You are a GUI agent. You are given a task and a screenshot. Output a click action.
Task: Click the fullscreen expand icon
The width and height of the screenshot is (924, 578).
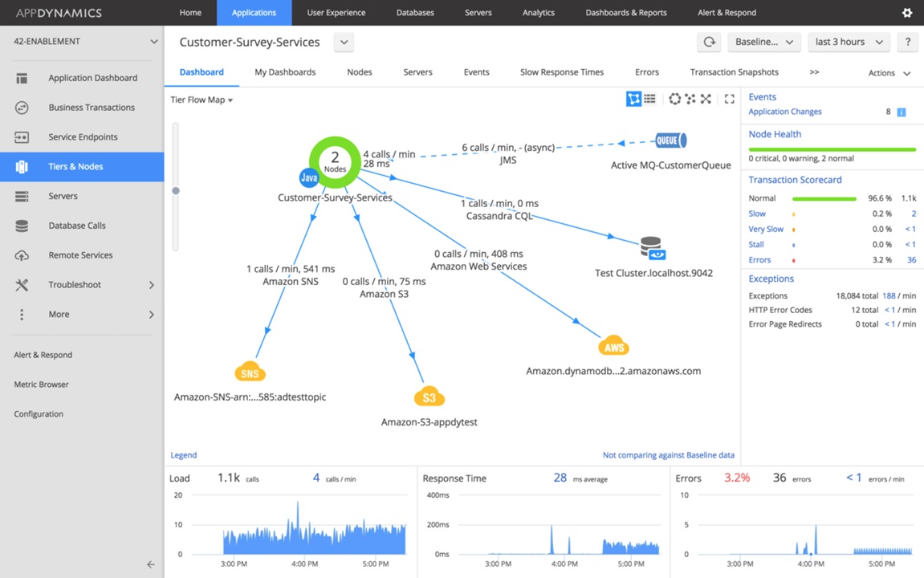point(730,99)
